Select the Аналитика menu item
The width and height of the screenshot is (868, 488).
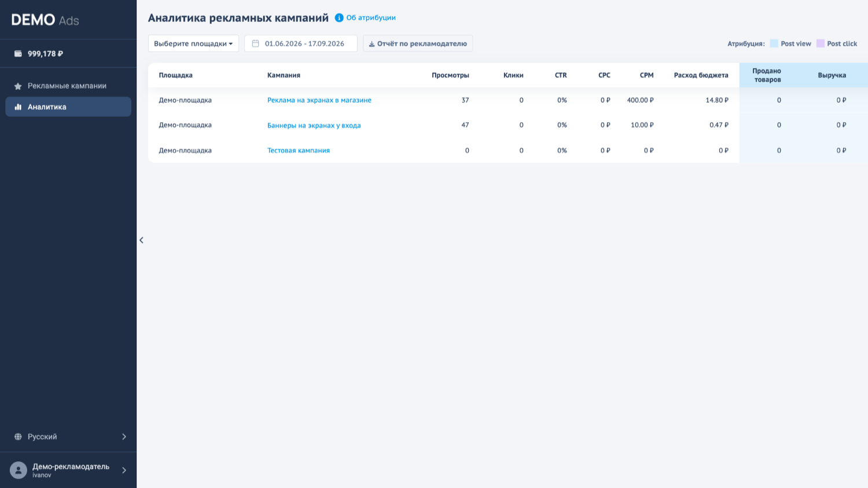(x=68, y=107)
